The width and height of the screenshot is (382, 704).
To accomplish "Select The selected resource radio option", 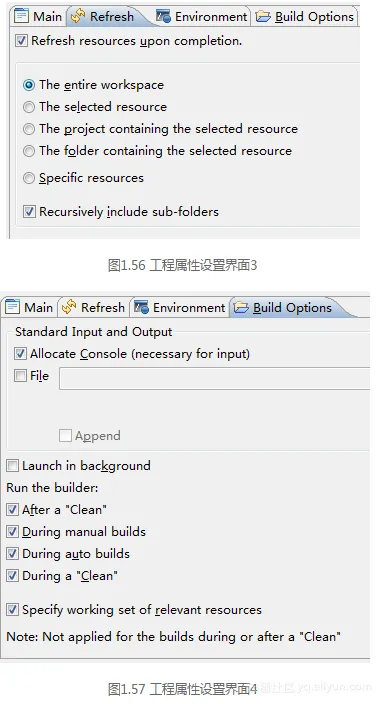I will (x=29, y=107).
